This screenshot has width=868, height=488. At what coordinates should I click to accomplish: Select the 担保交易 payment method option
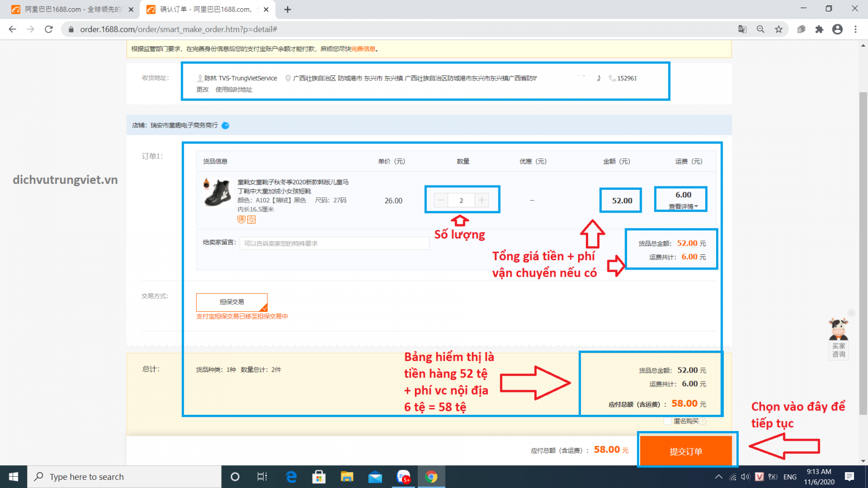tap(232, 302)
